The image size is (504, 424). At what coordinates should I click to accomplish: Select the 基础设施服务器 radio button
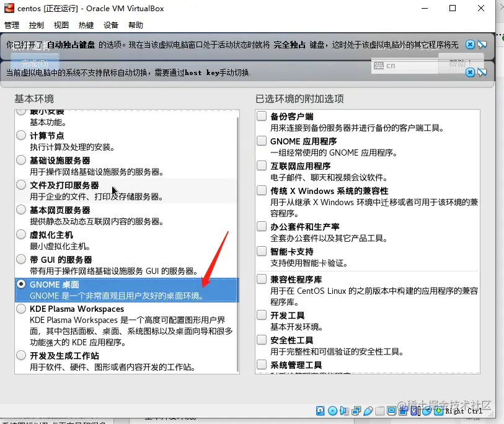21,160
